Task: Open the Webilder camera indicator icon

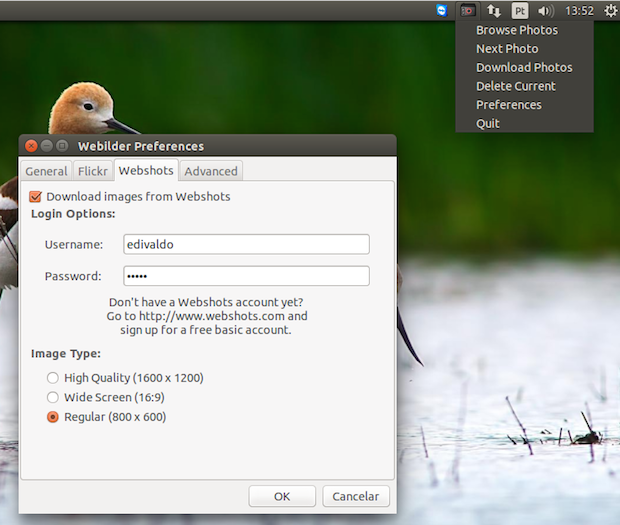Action: [x=468, y=11]
